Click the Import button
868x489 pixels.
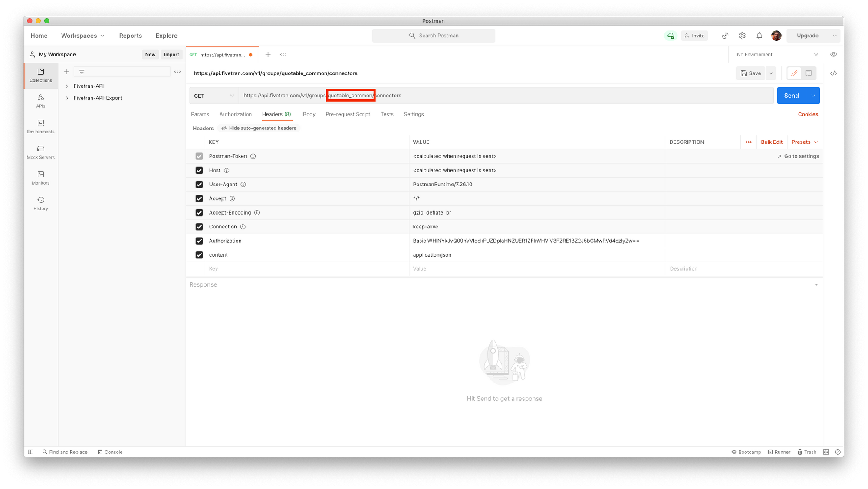(171, 55)
